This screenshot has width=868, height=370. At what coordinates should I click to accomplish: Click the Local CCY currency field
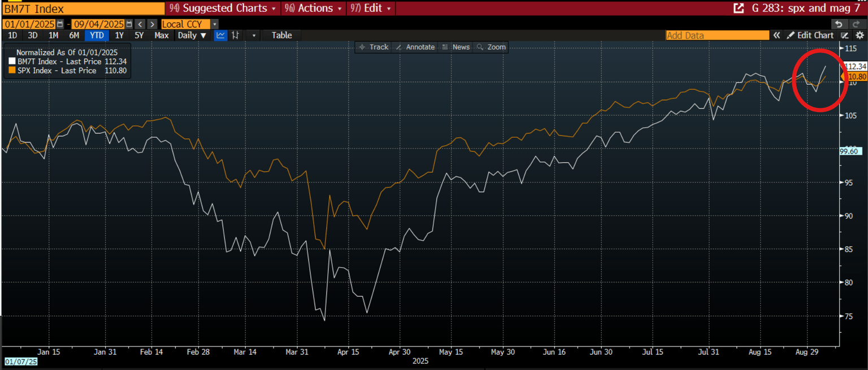[x=185, y=24]
